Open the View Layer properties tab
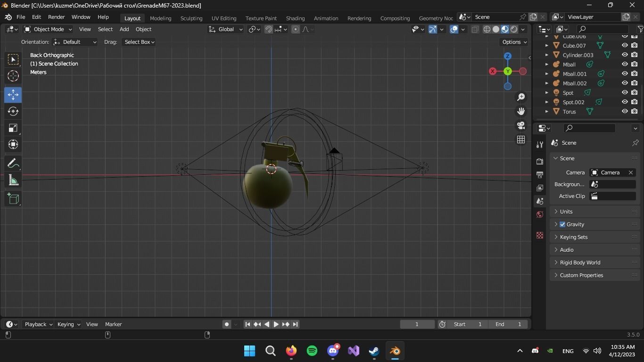 (x=540, y=188)
